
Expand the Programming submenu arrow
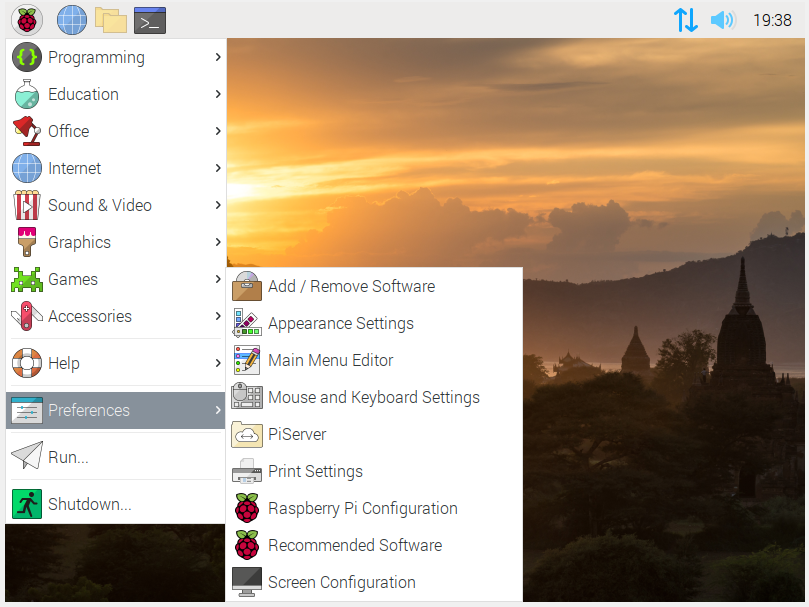click(x=218, y=57)
